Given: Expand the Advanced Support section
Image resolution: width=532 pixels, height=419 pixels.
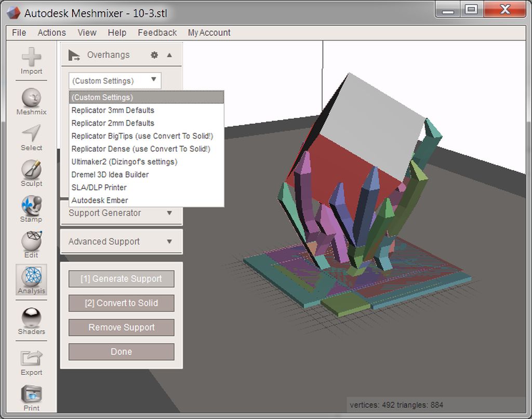Looking at the screenshot, I should tap(169, 241).
